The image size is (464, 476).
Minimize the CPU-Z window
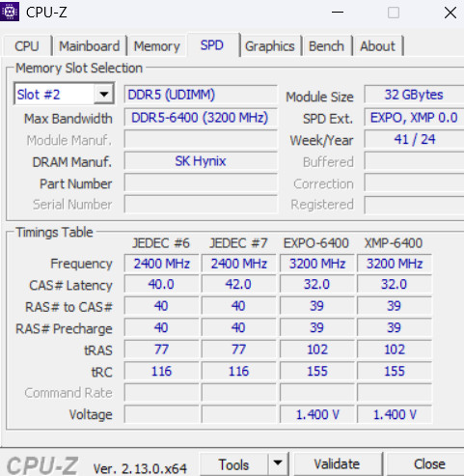point(338,13)
